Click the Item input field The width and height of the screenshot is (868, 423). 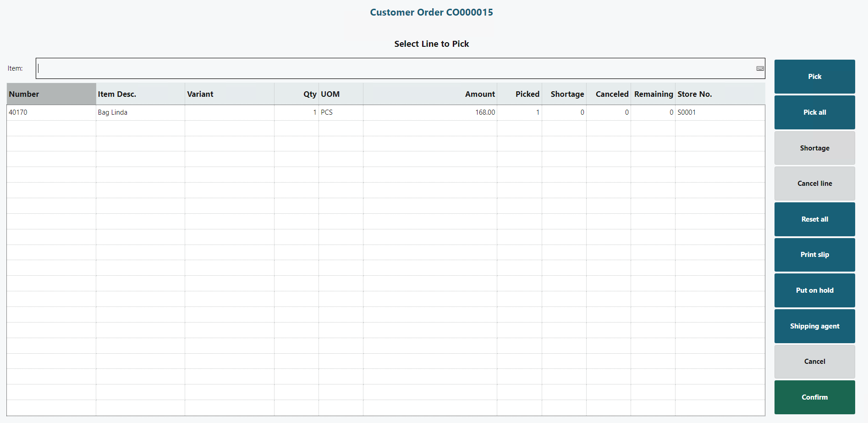click(x=394, y=68)
